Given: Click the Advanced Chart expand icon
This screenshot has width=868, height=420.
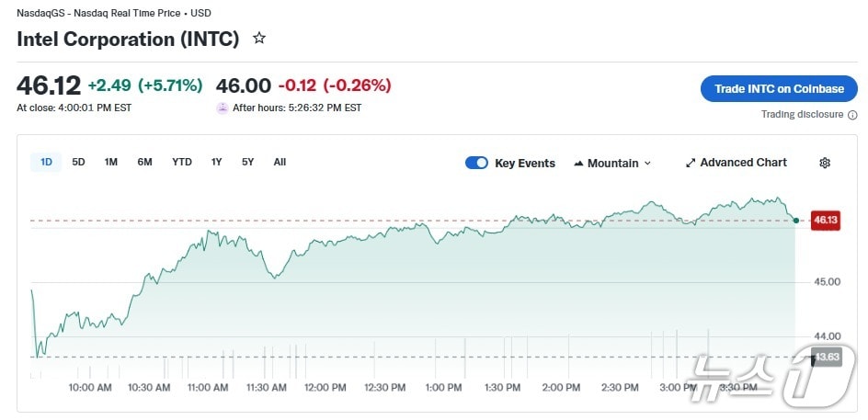Looking at the screenshot, I should coord(691,163).
